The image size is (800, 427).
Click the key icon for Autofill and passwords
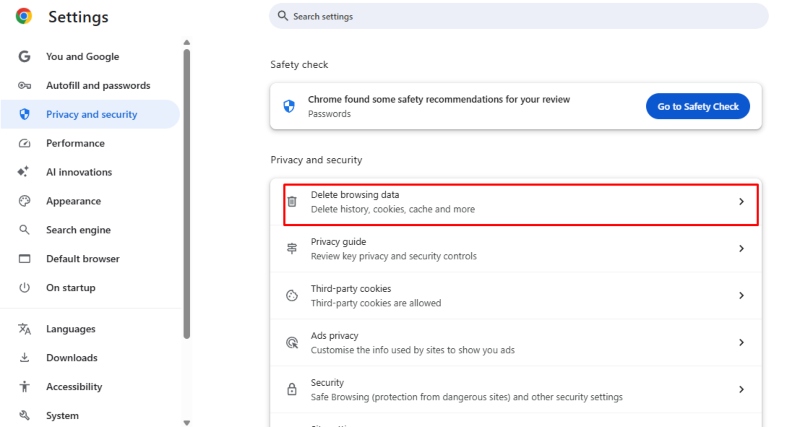(24, 85)
